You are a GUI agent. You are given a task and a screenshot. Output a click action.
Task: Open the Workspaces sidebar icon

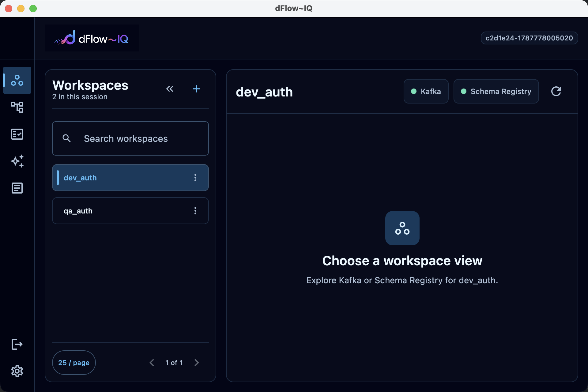17,80
